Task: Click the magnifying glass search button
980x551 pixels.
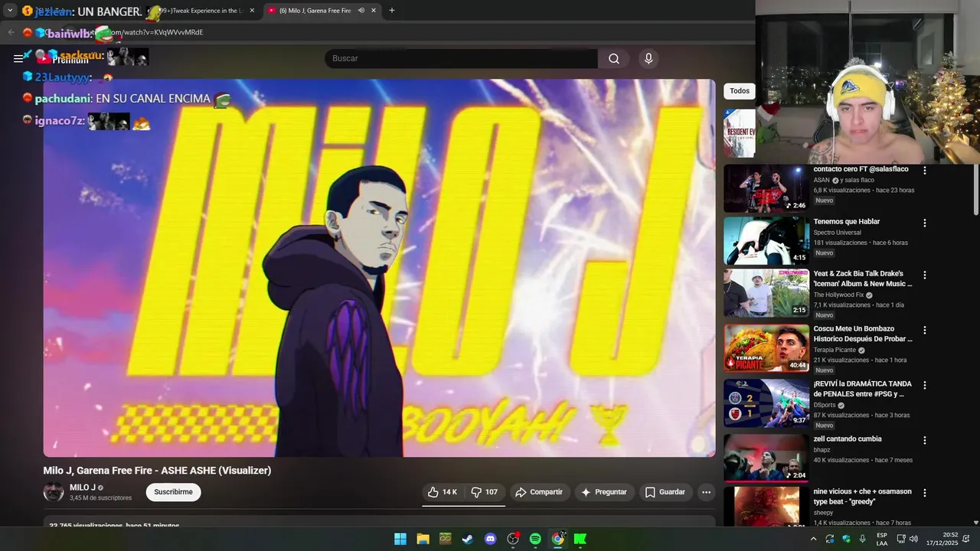Action: [614, 58]
